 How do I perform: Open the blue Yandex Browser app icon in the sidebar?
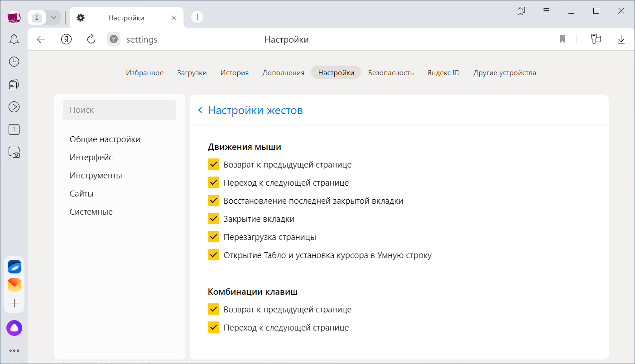(14, 267)
